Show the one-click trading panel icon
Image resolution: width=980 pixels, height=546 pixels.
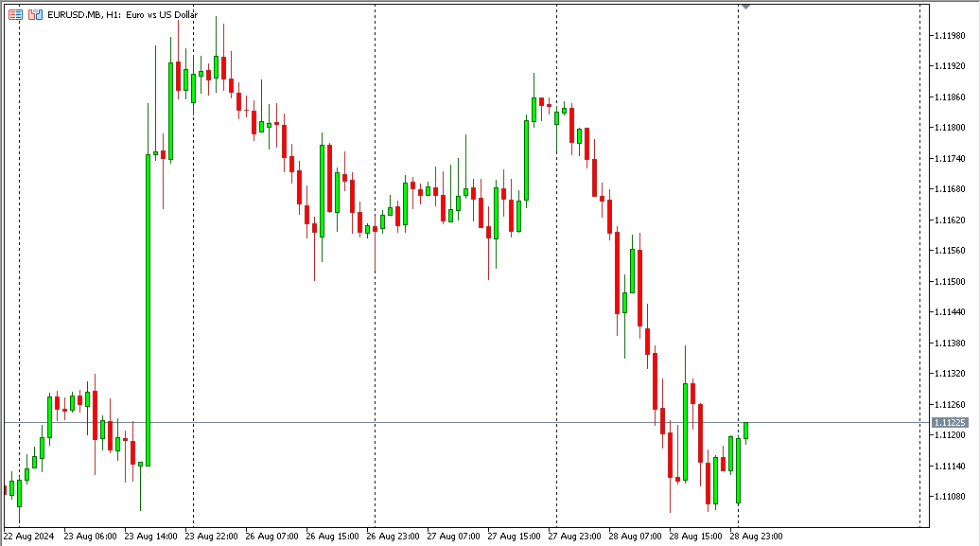(x=36, y=14)
